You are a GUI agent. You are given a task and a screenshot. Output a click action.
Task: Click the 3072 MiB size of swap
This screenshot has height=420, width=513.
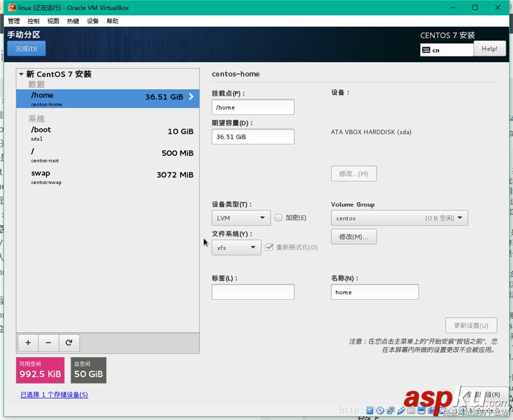[x=175, y=175]
